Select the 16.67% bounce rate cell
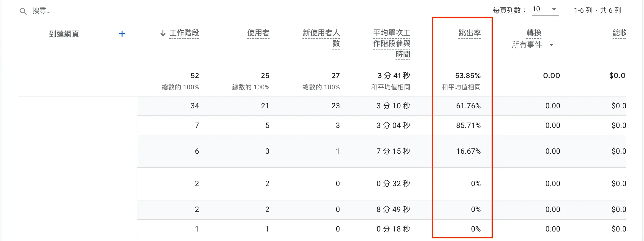 tap(468, 151)
